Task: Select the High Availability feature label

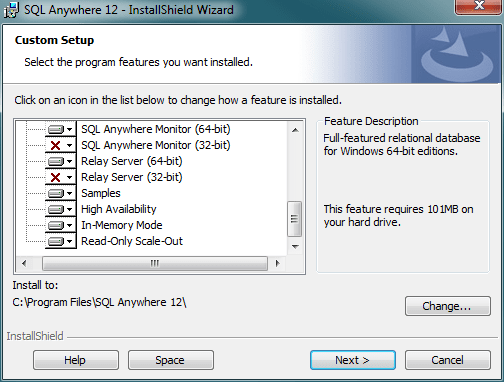Action: pyautogui.click(x=119, y=209)
